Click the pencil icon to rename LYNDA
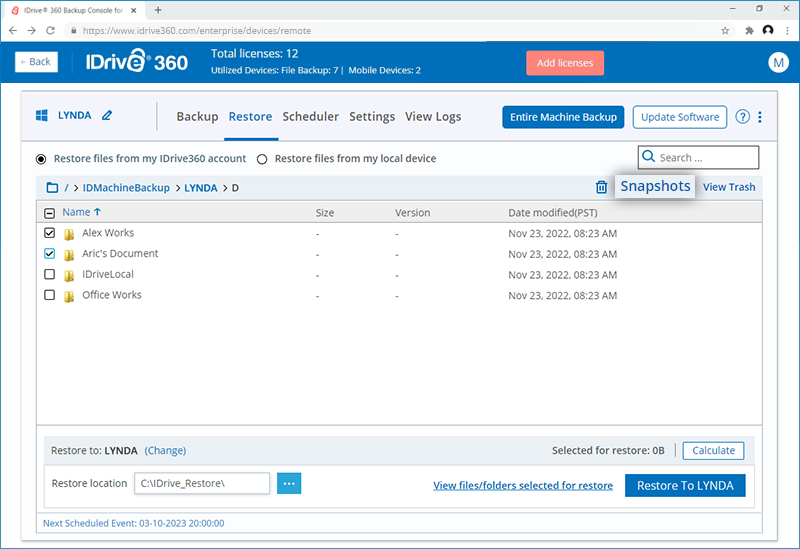800x549 pixels. click(x=107, y=115)
